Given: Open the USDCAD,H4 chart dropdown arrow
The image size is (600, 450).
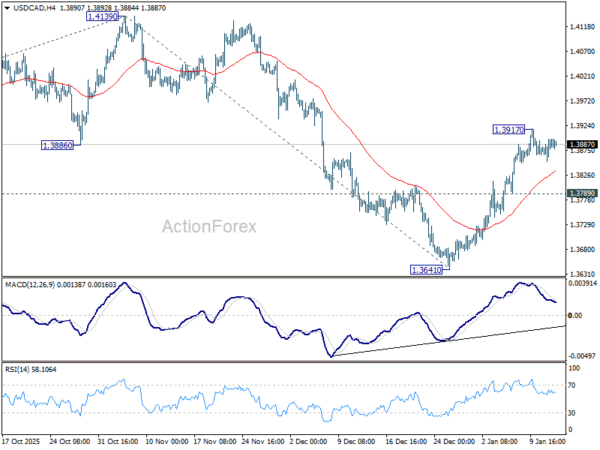Looking at the screenshot, I should point(7,8).
